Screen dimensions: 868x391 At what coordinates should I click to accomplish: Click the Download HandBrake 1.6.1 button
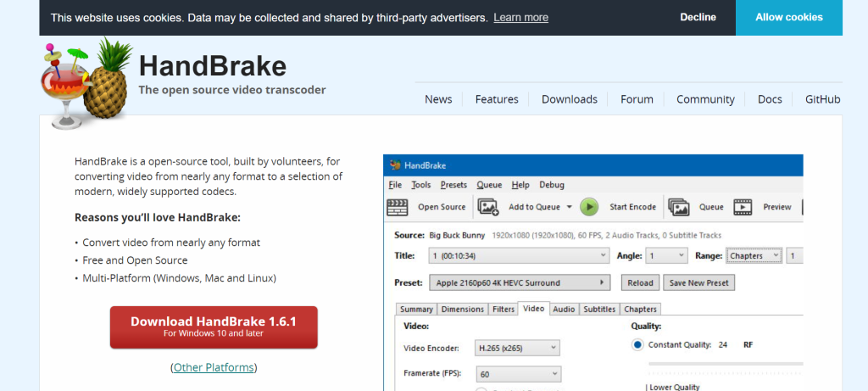[214, 327]
